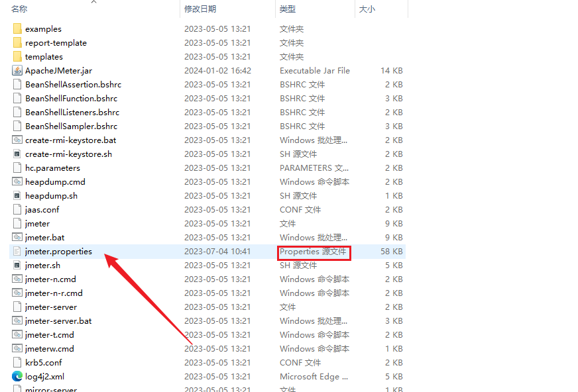
Task: Sort by the 修改日期 column header
Action: pos(200,9)
